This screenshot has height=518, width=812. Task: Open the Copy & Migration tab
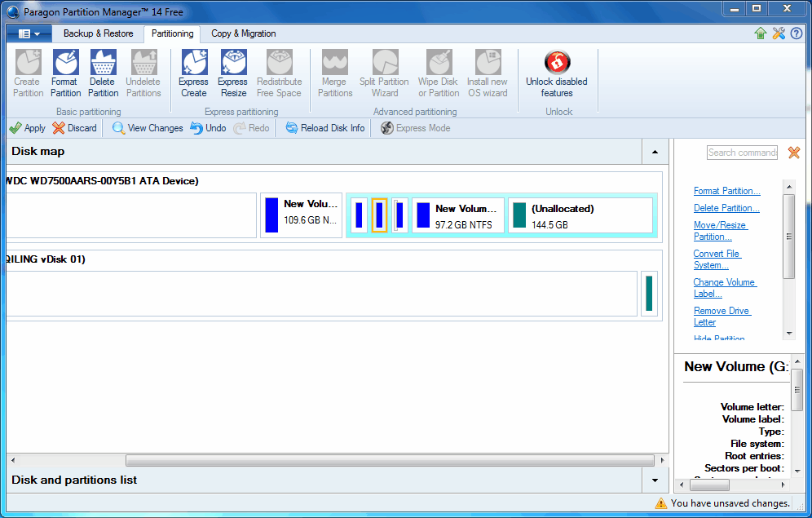click(244, 33)
